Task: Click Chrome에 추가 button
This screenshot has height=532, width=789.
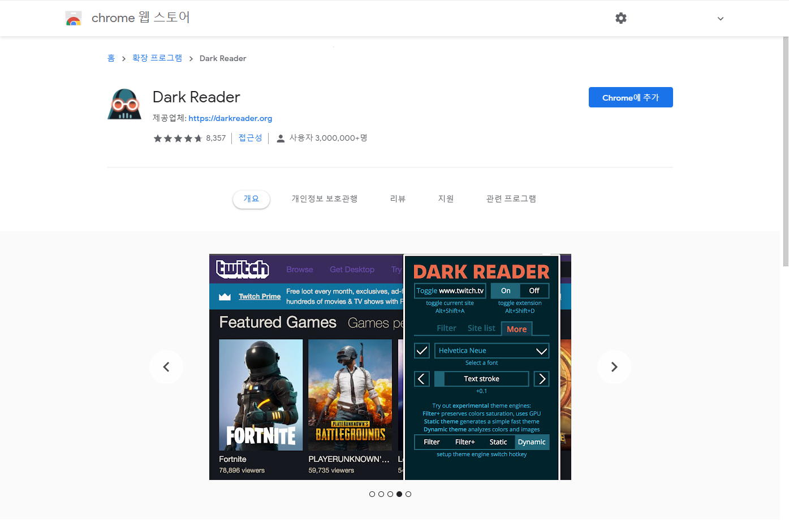Action: point(631,97)
